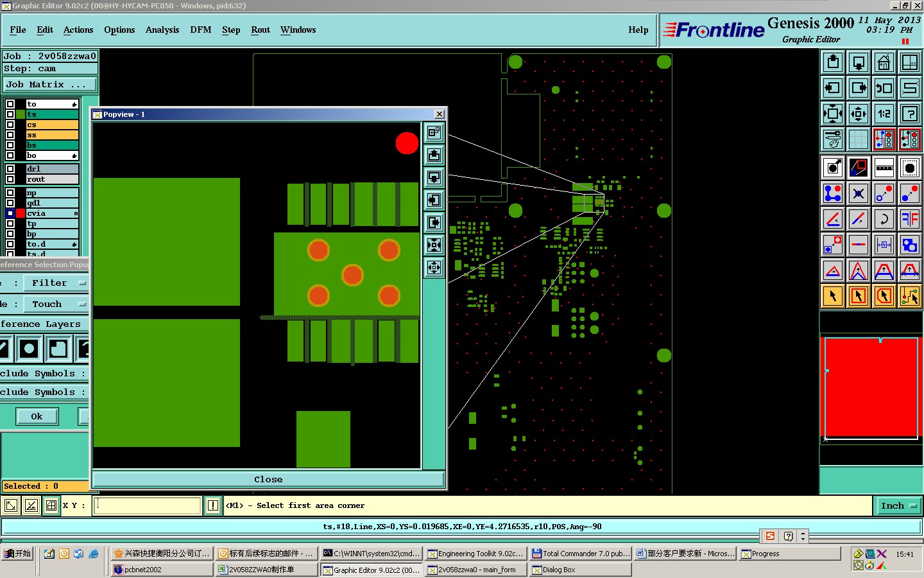Click the red color swatch of cvia layer

(21, 213)
